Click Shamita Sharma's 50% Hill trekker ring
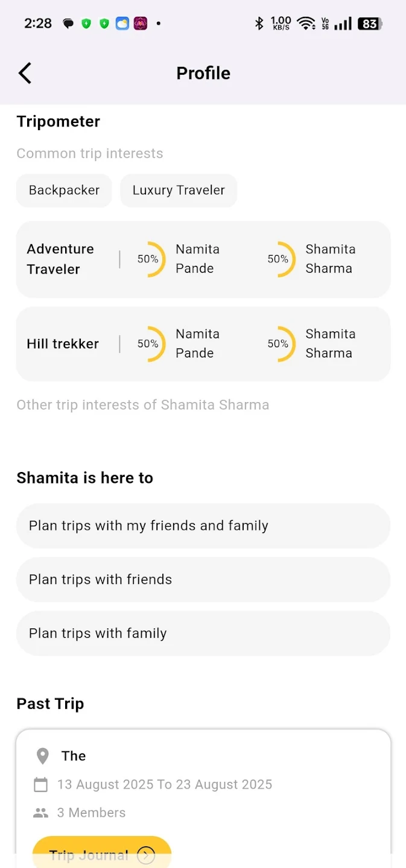Viewport: 406px width, 868px height. (280, 344)
